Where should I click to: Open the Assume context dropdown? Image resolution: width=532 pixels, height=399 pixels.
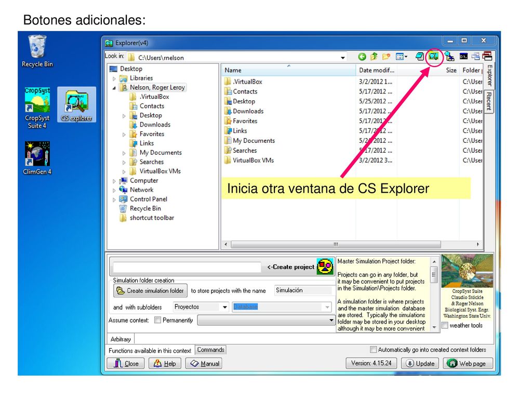point(331,320)
